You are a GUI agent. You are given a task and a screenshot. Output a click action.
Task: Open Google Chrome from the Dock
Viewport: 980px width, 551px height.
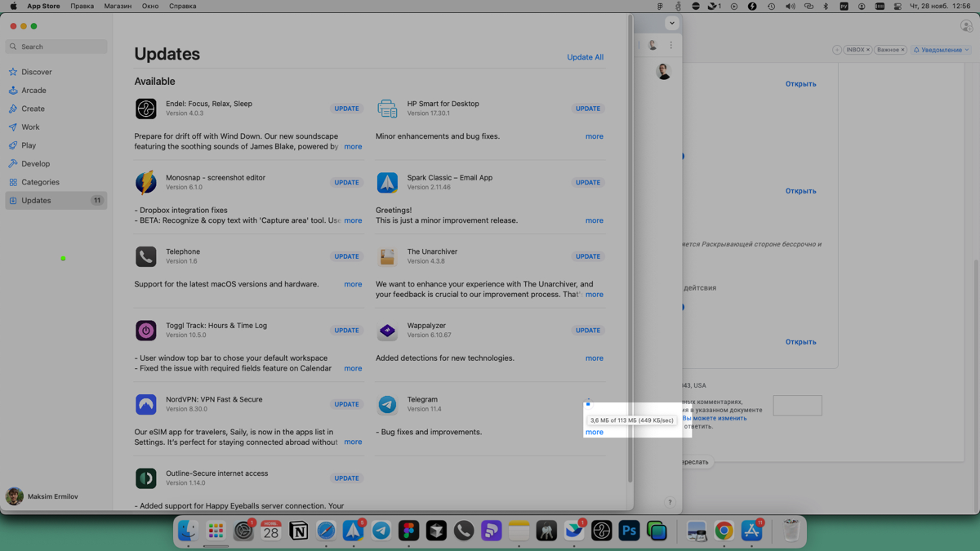click(x=724, y=531)
